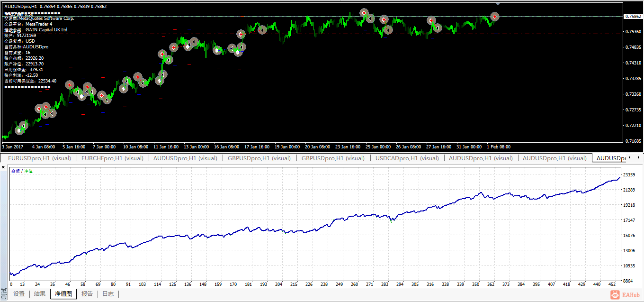Click the account equity value 22913.70
The width and height of the screenshot is (644, 302).
[35, 64]
